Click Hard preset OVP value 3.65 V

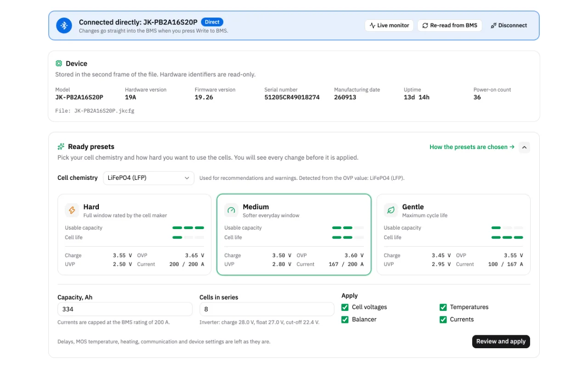195,256
